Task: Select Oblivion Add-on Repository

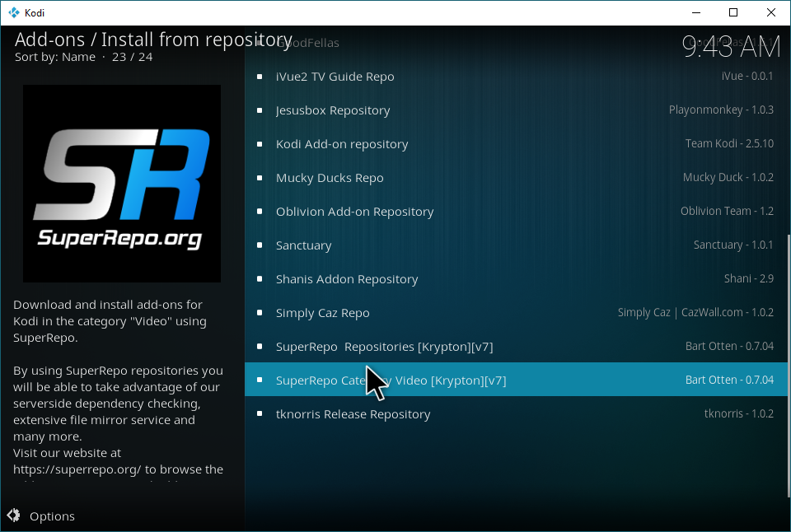Action: coord(516,212)
